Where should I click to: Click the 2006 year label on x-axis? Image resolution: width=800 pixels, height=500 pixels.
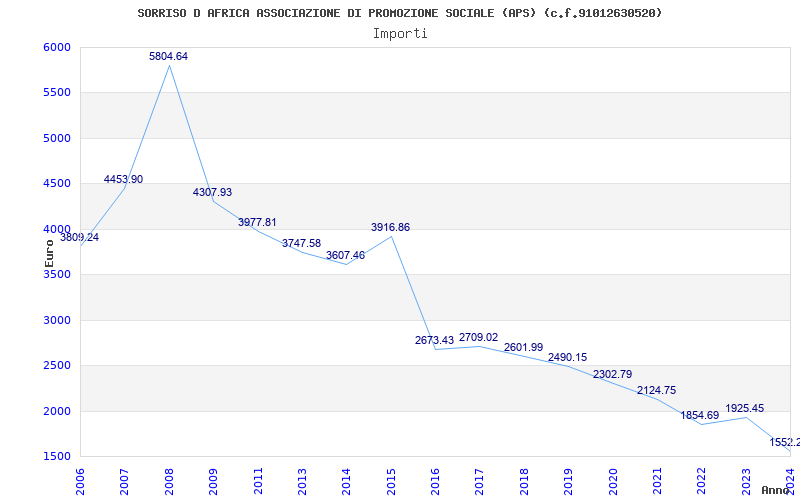81,481
